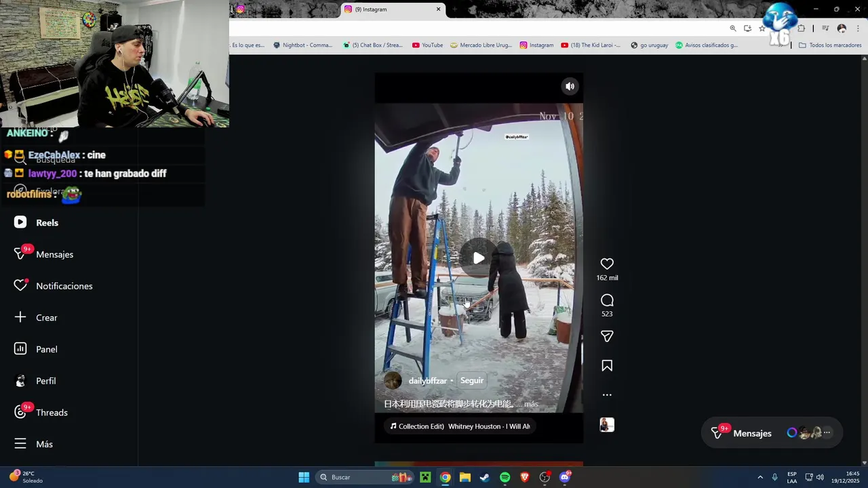Open the go uruguay bookmark
This screenshot has height=488, width=868.
[649, 45]
